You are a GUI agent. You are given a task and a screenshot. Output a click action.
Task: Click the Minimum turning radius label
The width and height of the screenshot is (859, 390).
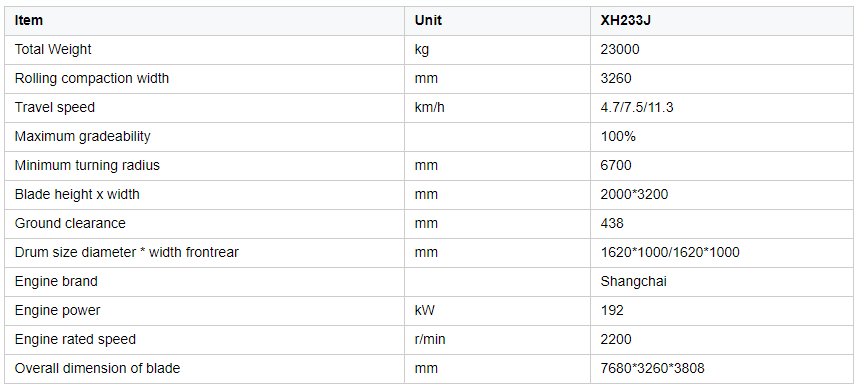coord(87,165)
